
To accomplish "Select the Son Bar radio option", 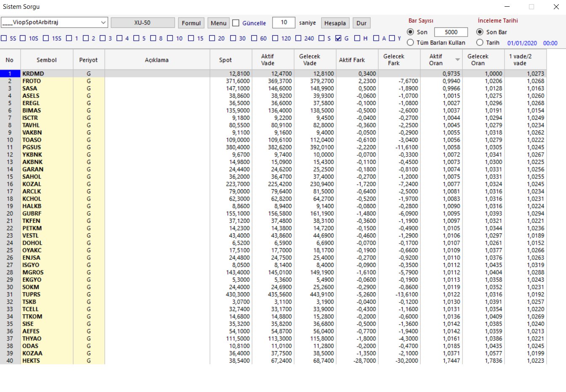I will coord(479,32).
